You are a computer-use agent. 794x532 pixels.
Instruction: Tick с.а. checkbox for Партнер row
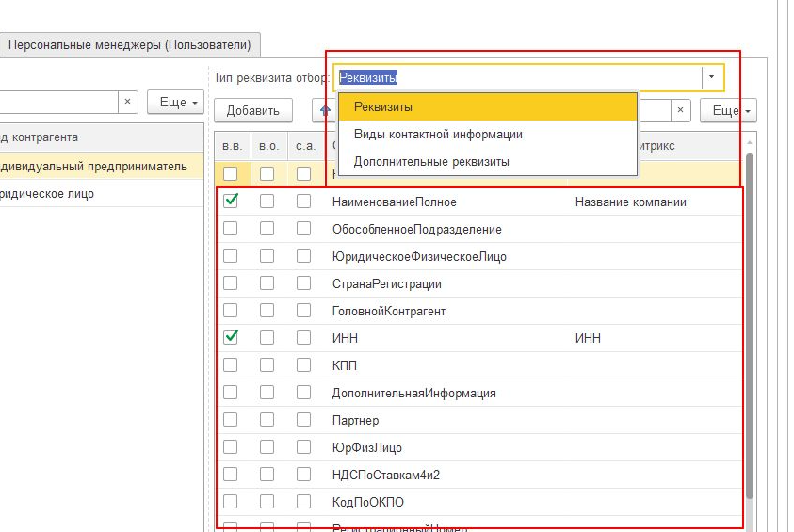[x=303, y=420]
